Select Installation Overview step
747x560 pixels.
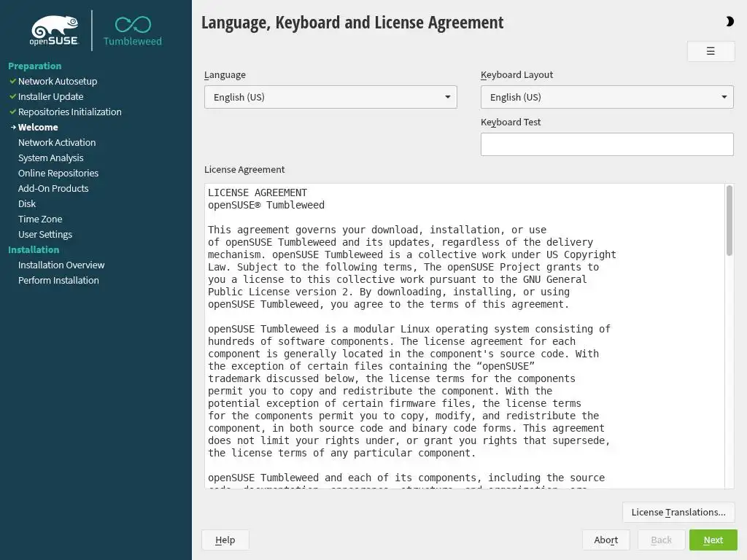coord(61,265)
